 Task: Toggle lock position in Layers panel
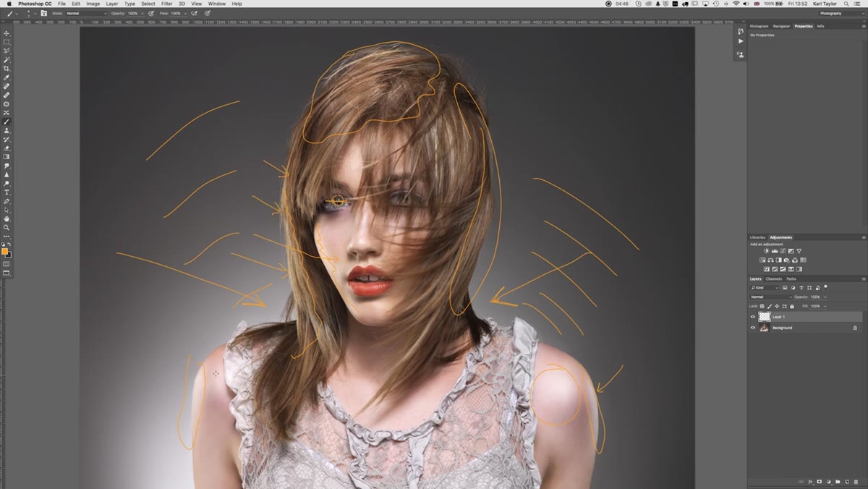coord(777,306)
